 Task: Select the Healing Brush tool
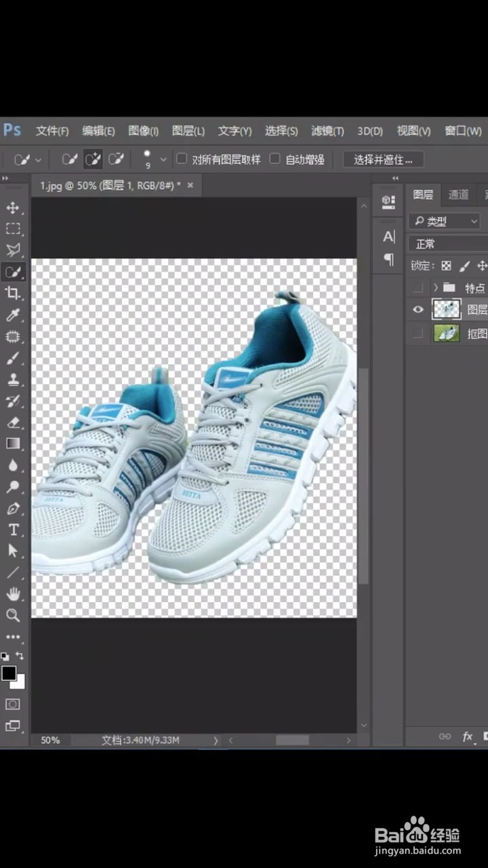[x=13, y=336]
